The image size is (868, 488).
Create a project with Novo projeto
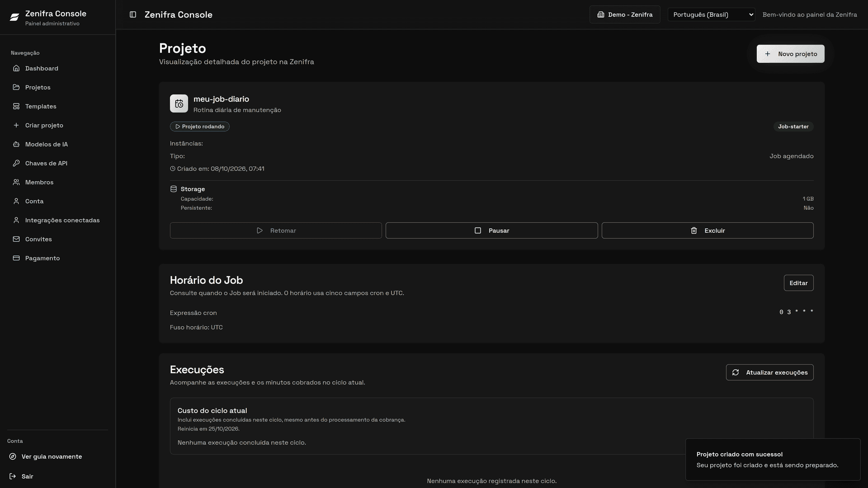790,54
